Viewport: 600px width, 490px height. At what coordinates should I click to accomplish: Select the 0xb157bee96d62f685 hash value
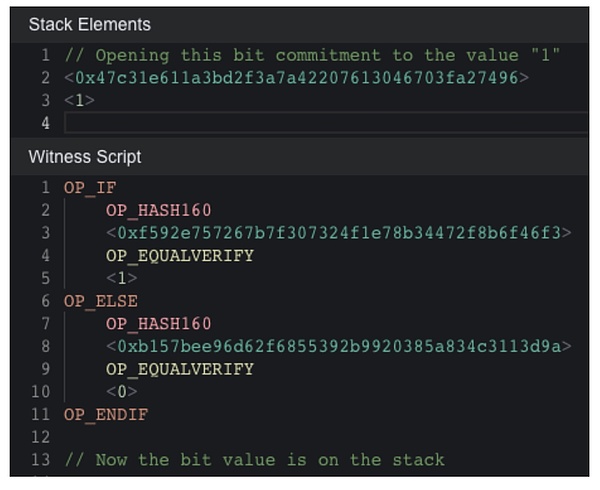[338, 346]
